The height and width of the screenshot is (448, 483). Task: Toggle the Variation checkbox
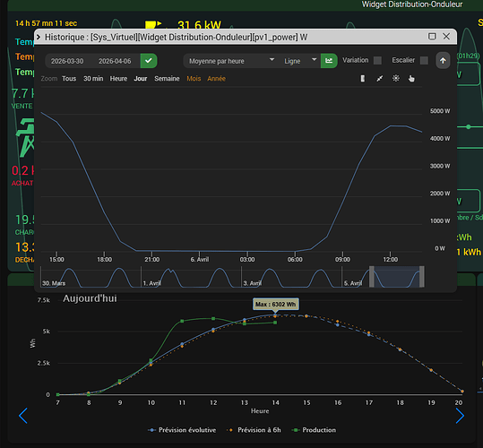[377, 60]
